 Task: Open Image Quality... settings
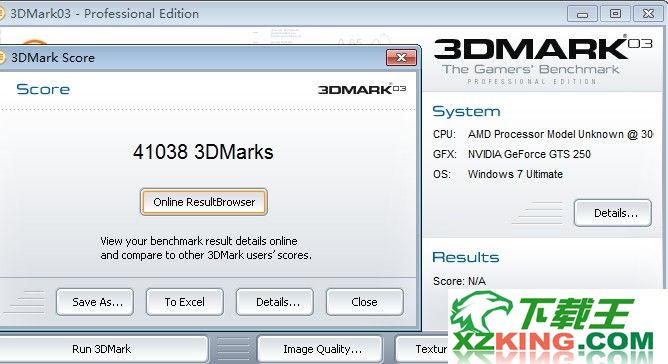click(x=320, y=349)
